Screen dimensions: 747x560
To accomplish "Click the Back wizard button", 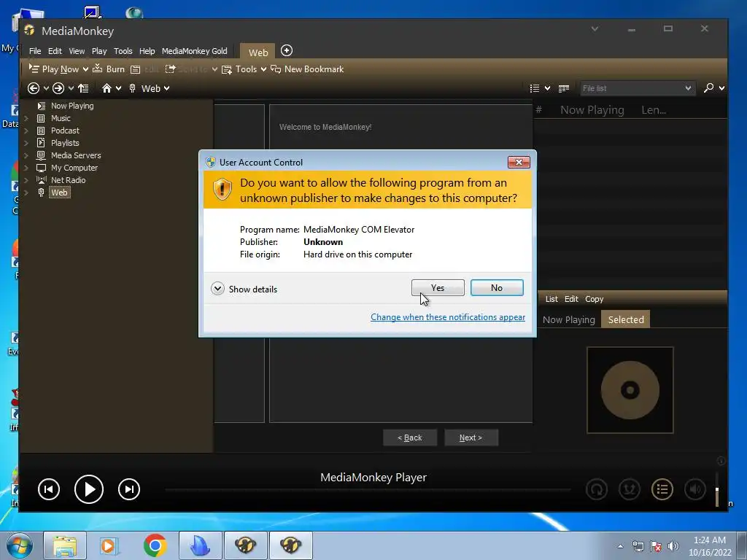I will point(410,437).
